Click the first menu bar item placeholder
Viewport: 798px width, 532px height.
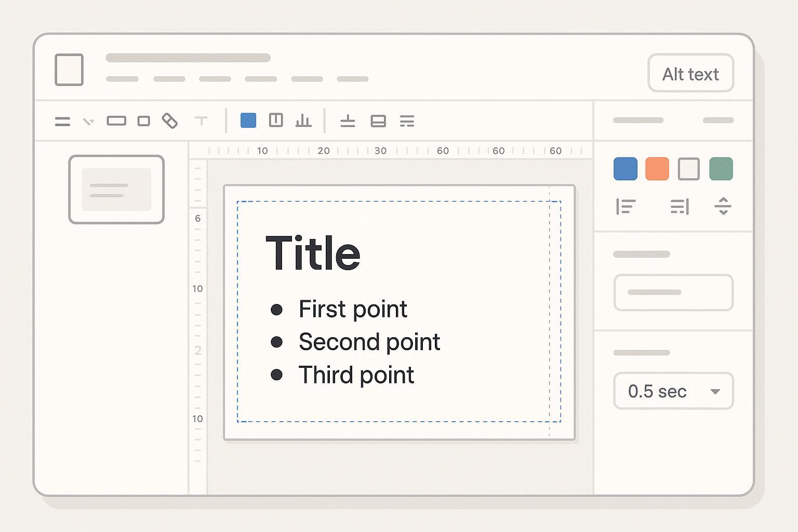[x=122, y=79]
